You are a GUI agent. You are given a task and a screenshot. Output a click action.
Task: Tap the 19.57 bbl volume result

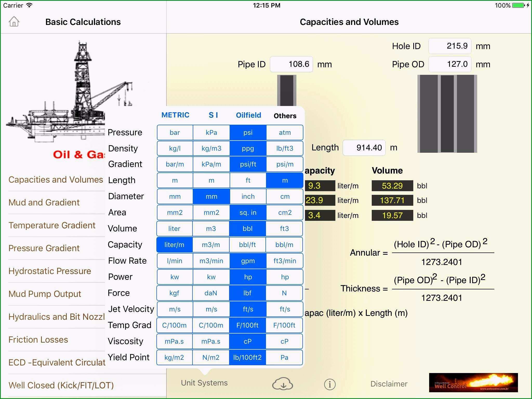pyautogui.click(x=392, y=215)
